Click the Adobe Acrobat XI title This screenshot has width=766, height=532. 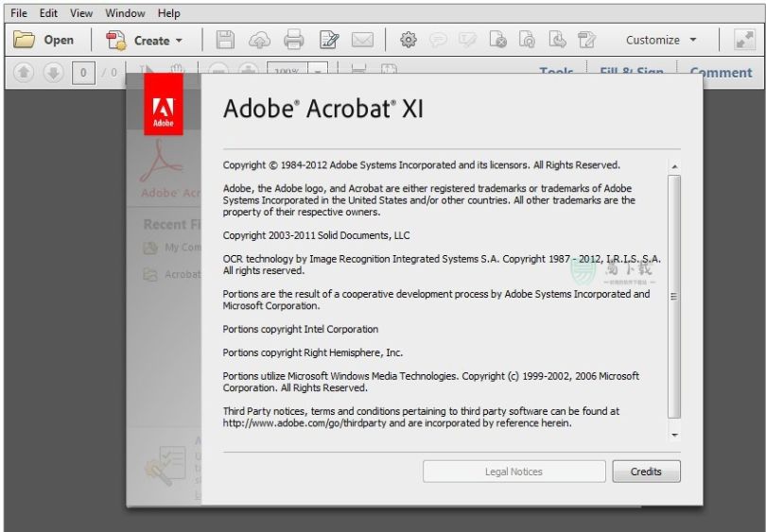coord(322,109)
